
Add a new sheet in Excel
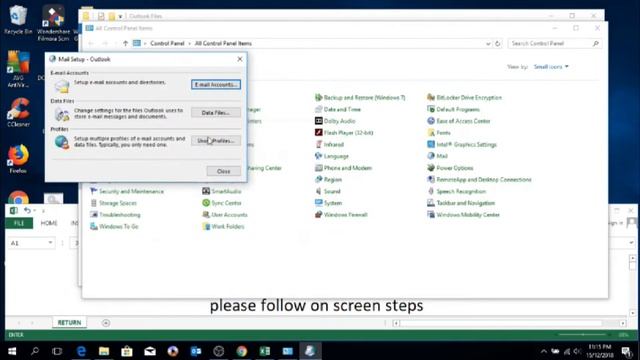(106, 323)
